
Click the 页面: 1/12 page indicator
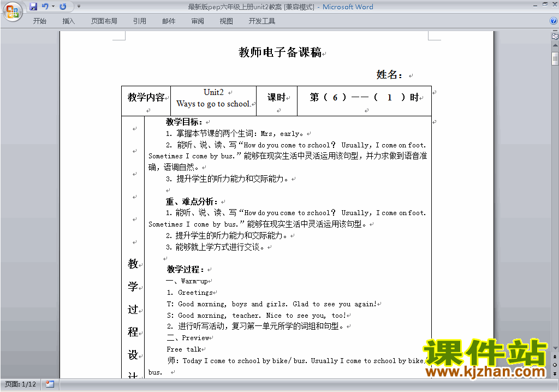pos(20,384)
